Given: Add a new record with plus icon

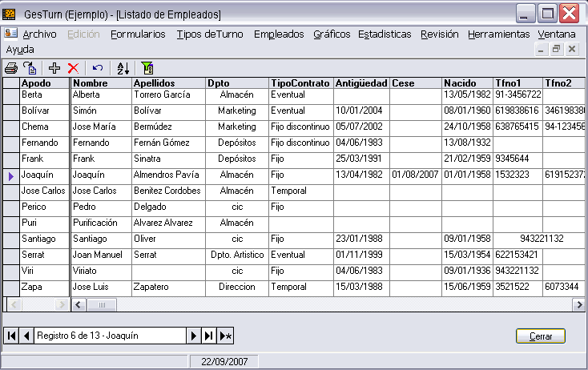Looking at the screenshot, I should pos(54,69).
